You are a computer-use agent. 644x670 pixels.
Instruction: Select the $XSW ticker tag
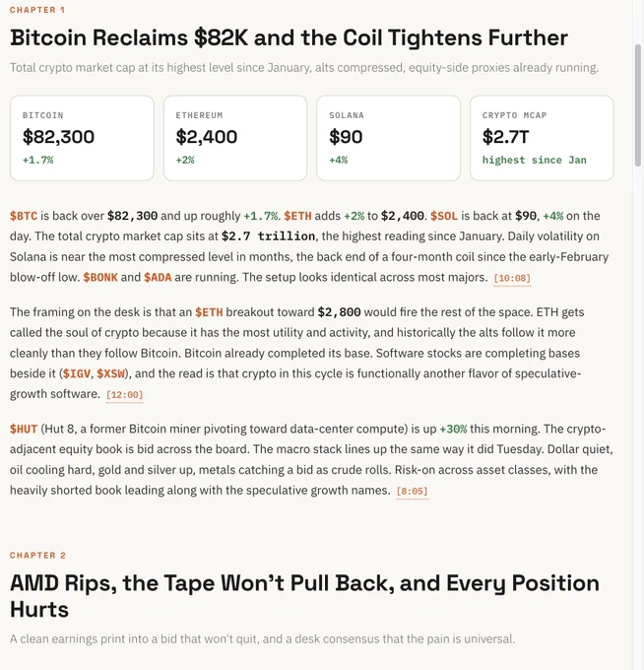(110, 373)
